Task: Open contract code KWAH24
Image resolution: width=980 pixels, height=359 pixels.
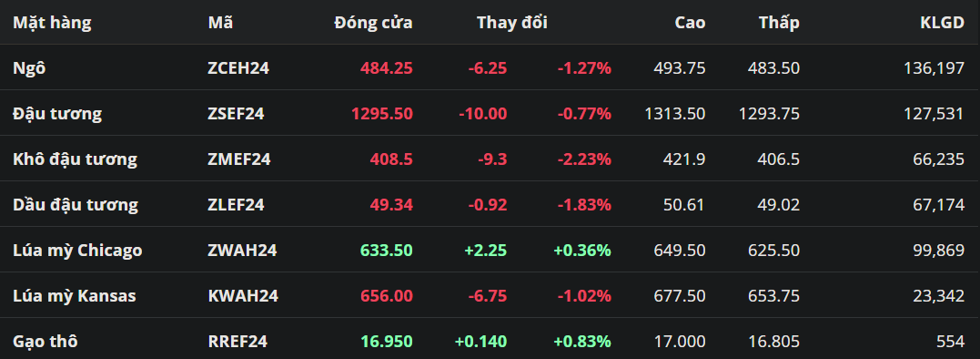Action: [243, 296]
